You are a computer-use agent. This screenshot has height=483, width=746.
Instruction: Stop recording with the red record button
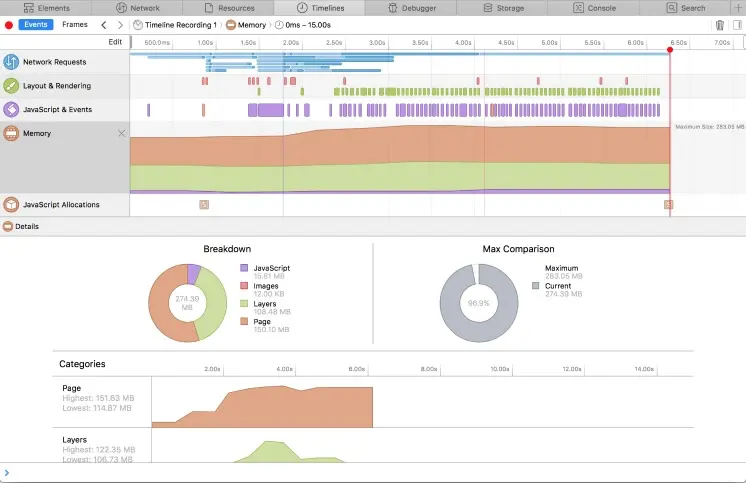coord(9,25)
